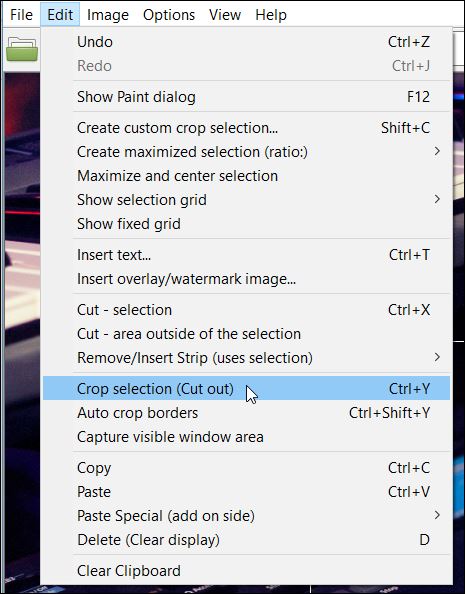Image resolution: width=465 pixels, height=594 pixels.
Task: Select Create custom crop selection
Action: (x=246, y=128)
